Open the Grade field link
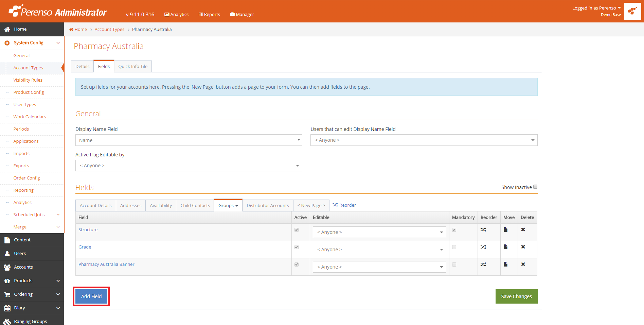 [85, 247]
